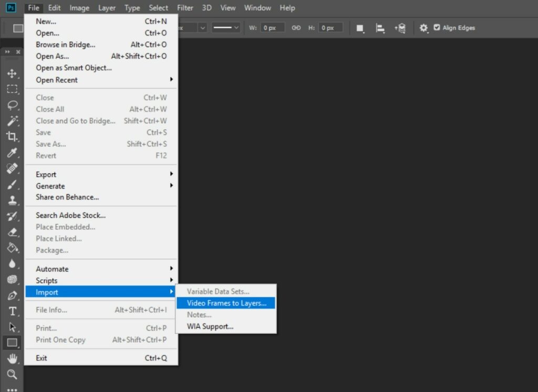This screenshot has width=538, height=392.
Task: Toggle link between width and height
Action: point(296,28)
